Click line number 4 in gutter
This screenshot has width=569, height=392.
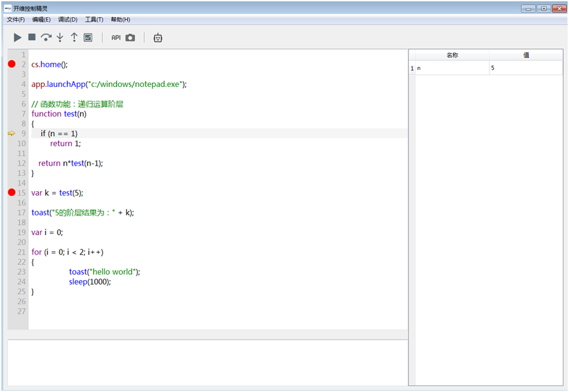pyautogui.click(x=23, y=84)
